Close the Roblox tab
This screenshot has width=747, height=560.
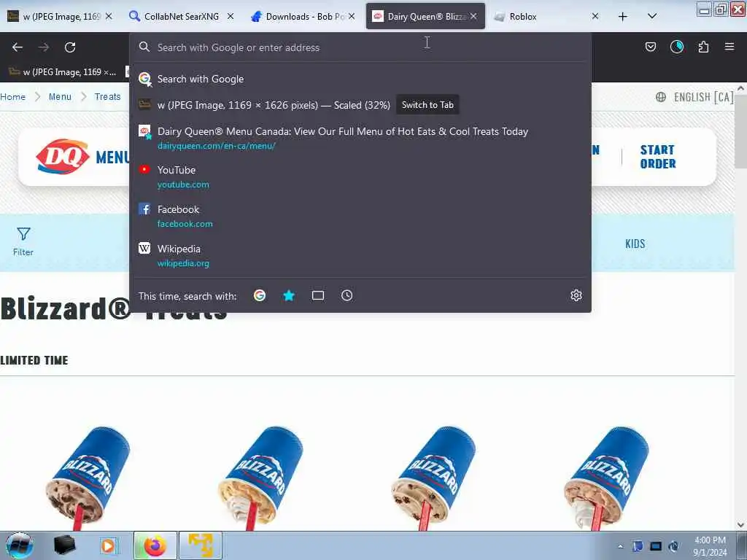595,16
